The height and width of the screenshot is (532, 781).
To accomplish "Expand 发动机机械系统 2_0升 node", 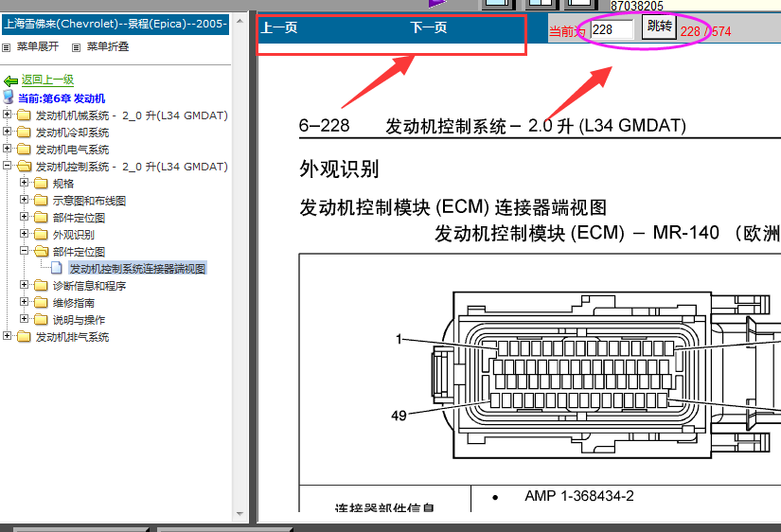I will [7, 115].
